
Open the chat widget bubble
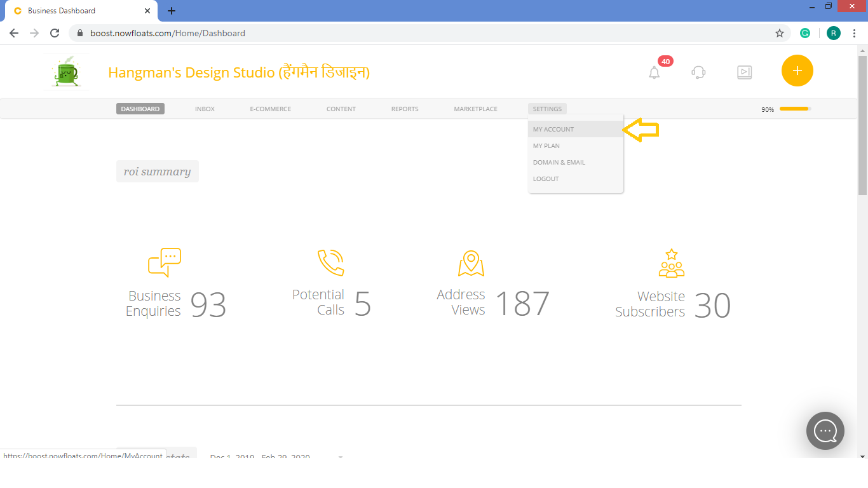825,431
